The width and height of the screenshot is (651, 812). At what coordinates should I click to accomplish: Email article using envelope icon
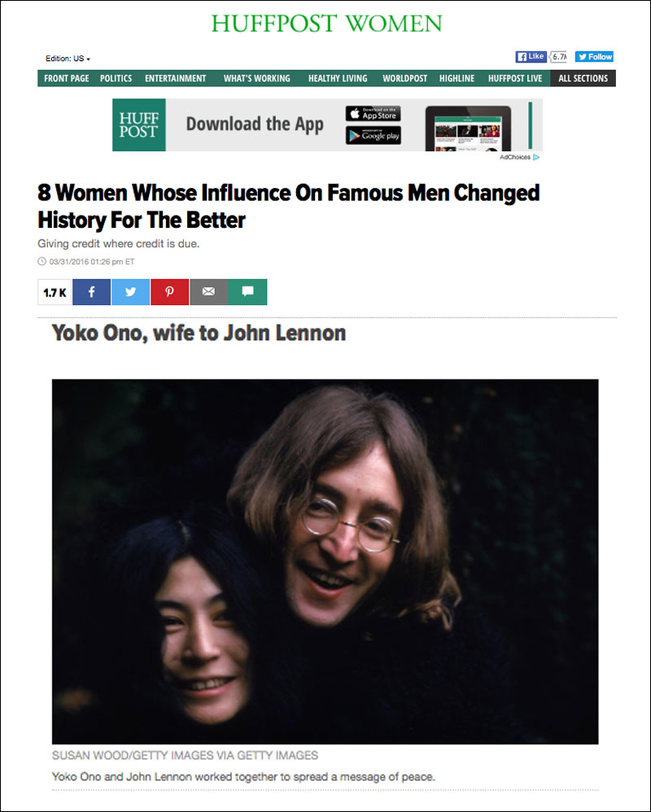click(208, 292)
